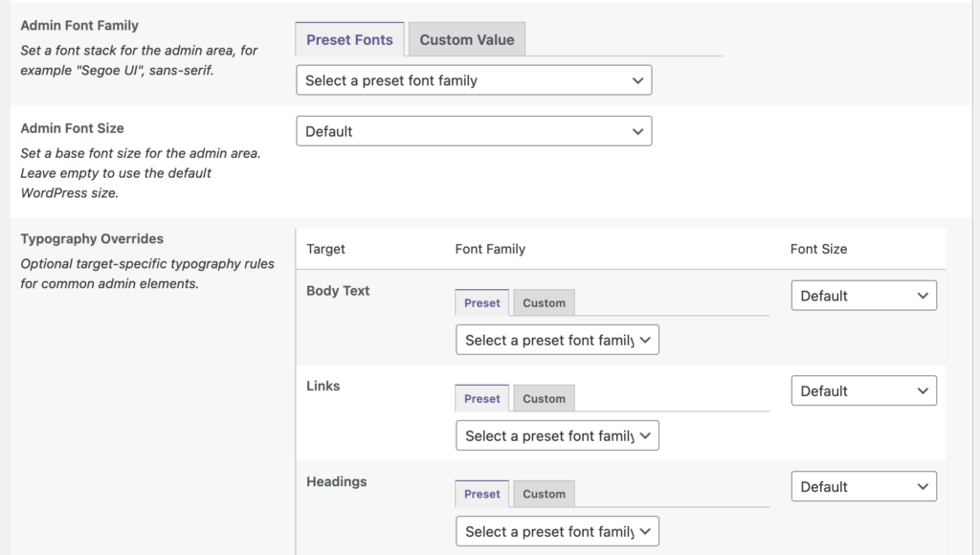The height and width of the screenshot is (555, 980).
Task: Open Headings preset font family dropdown
Action: click(x=557, y=530)
